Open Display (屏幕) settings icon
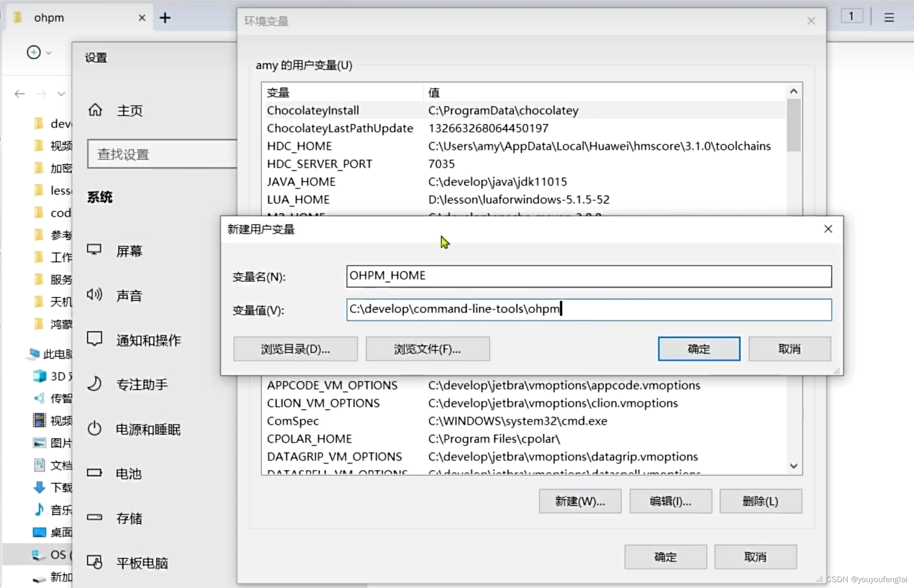This screenshot has width=914, height=588. point(94,250)
